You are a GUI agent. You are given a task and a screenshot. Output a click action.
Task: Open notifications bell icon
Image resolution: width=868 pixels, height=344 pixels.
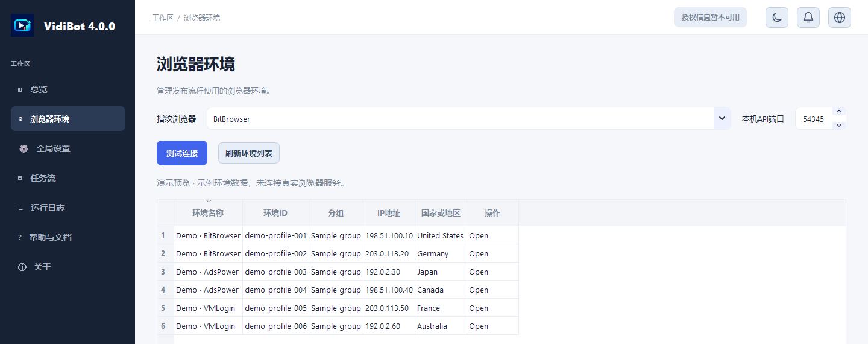(x=808, y=18)
